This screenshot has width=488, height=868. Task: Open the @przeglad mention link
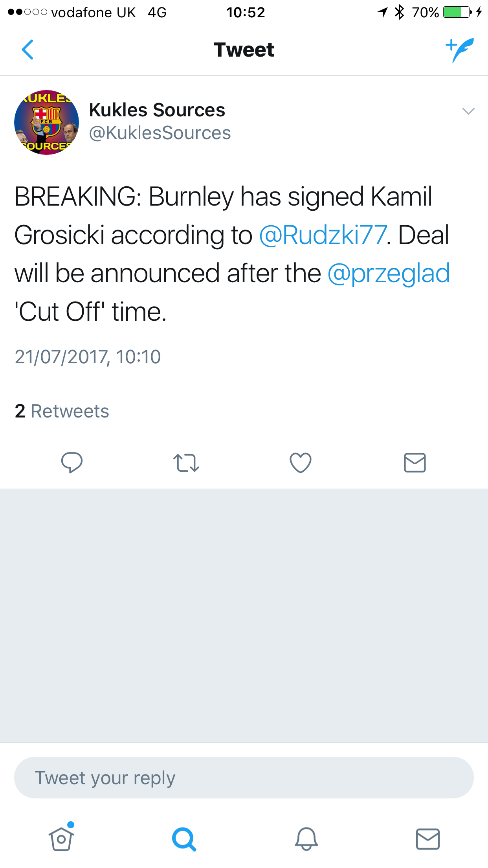coord(389,274)
